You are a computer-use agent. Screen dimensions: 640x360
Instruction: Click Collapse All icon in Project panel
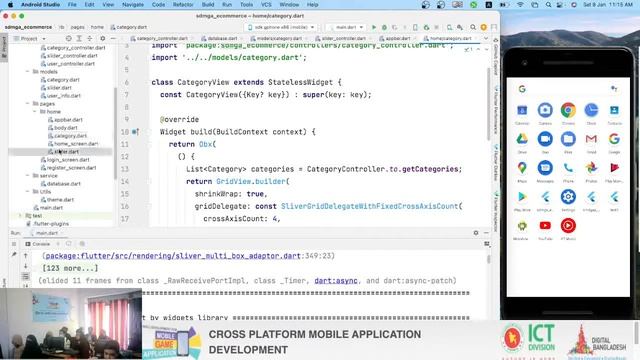tap(89, 38)
